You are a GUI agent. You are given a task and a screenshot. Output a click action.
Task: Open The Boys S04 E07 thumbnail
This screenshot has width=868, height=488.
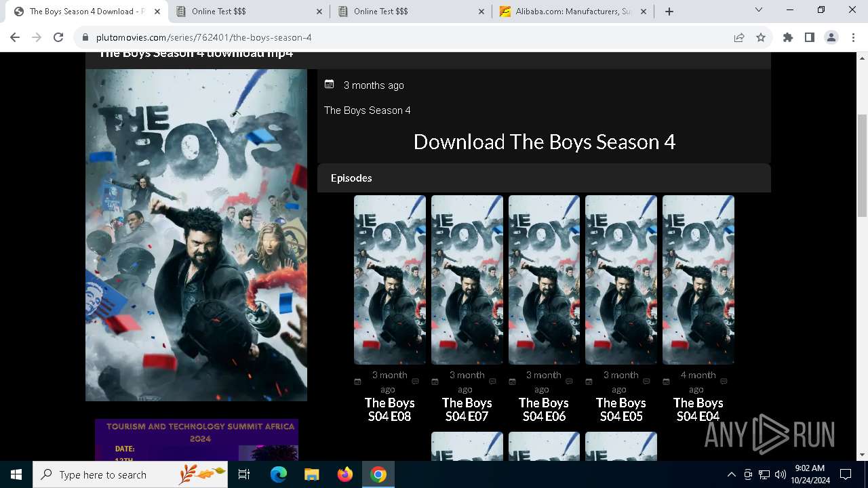pyautogui.click(x=467, y=280)
